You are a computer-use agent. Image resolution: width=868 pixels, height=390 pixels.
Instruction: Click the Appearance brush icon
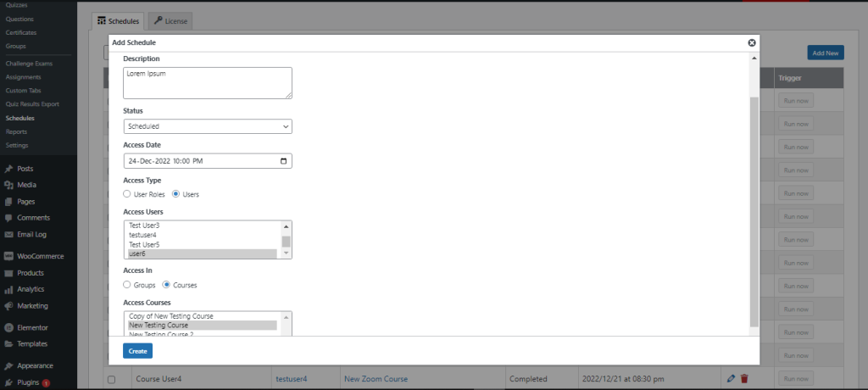[8, 365]
